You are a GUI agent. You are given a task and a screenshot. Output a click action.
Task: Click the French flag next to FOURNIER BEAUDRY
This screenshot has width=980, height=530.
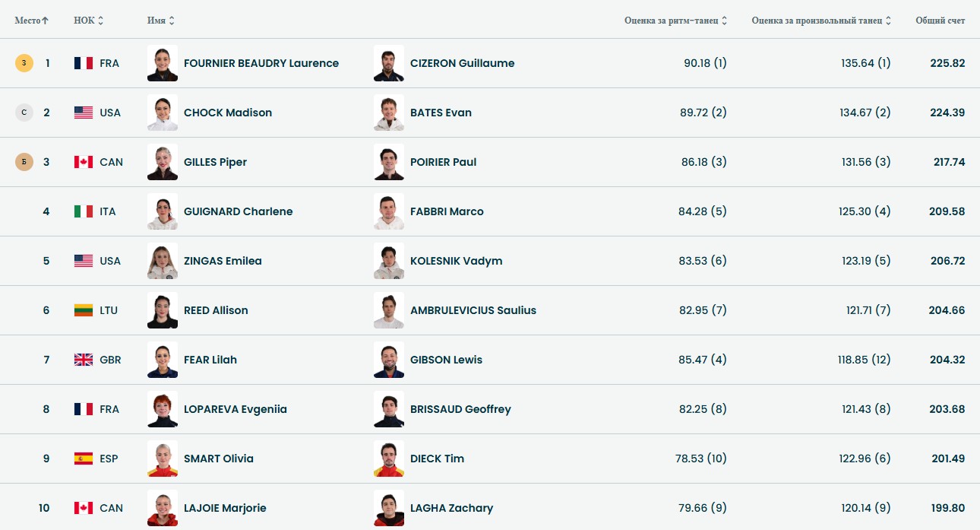(84, 63)
